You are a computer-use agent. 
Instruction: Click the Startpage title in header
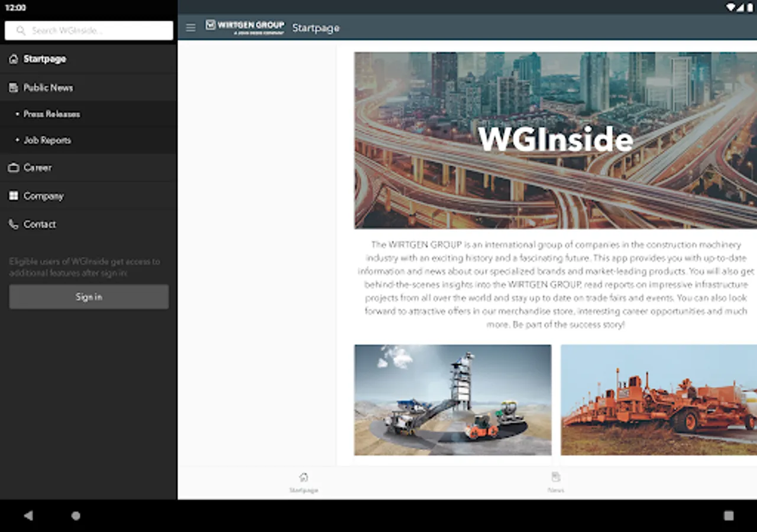[316, 28]
